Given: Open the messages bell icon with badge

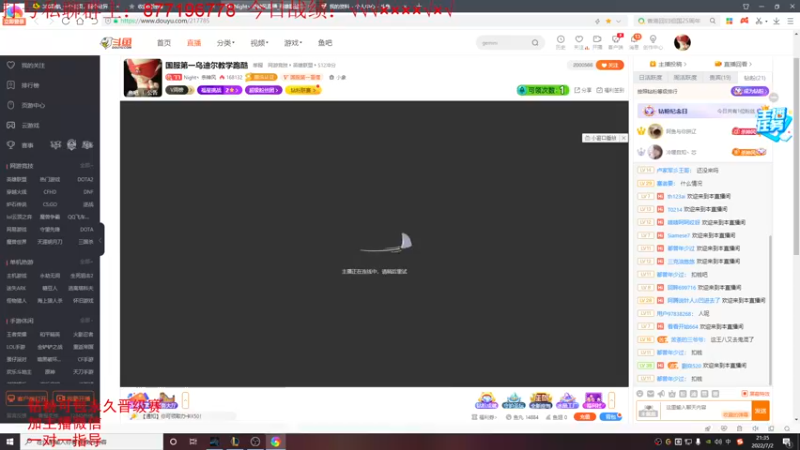Looking at the screenshot, I should click(x=634, y=39).
